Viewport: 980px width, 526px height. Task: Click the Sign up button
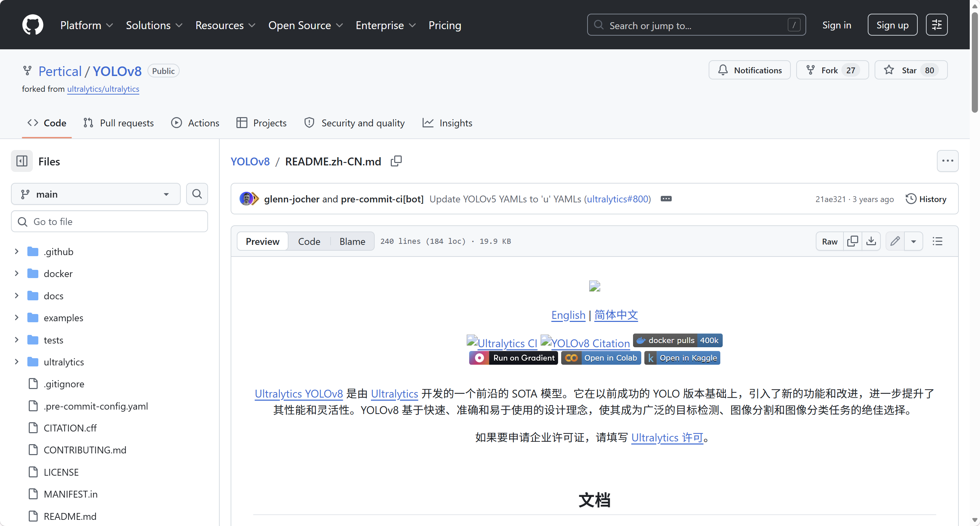[x=892, y=25]
